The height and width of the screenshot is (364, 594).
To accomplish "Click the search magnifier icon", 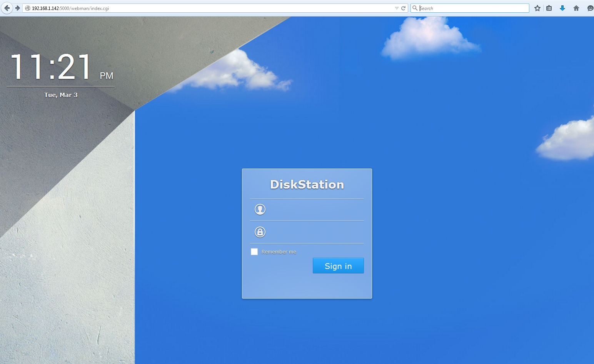I will click(x=415, y=8).
